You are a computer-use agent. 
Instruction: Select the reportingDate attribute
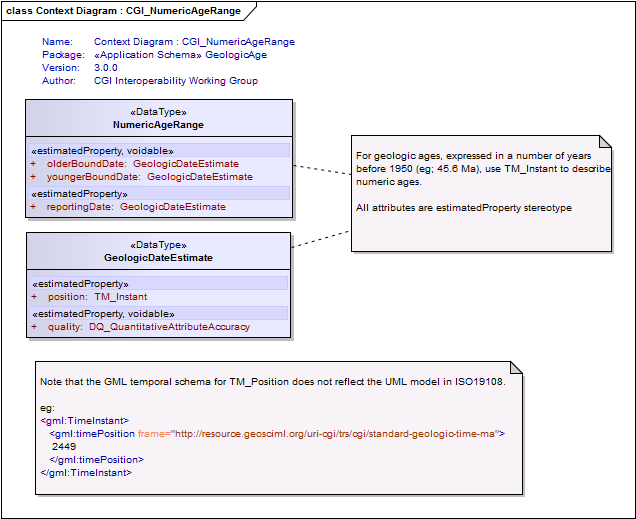point(128,207)
